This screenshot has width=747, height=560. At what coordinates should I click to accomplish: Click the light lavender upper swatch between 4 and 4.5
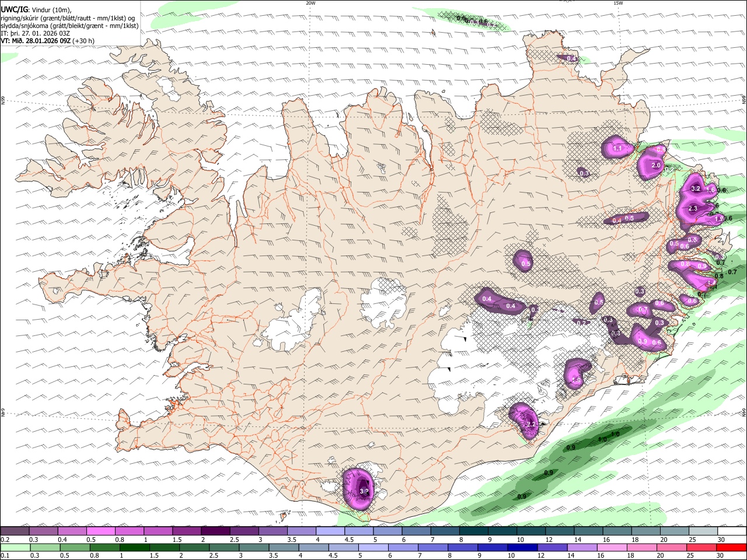pyautogui.click(x=330, y=531)
